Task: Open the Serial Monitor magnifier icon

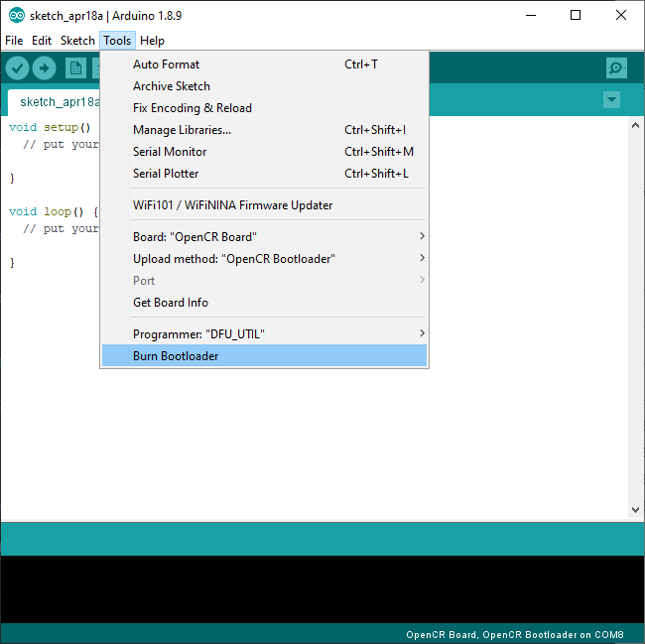Action: (616, 67)
